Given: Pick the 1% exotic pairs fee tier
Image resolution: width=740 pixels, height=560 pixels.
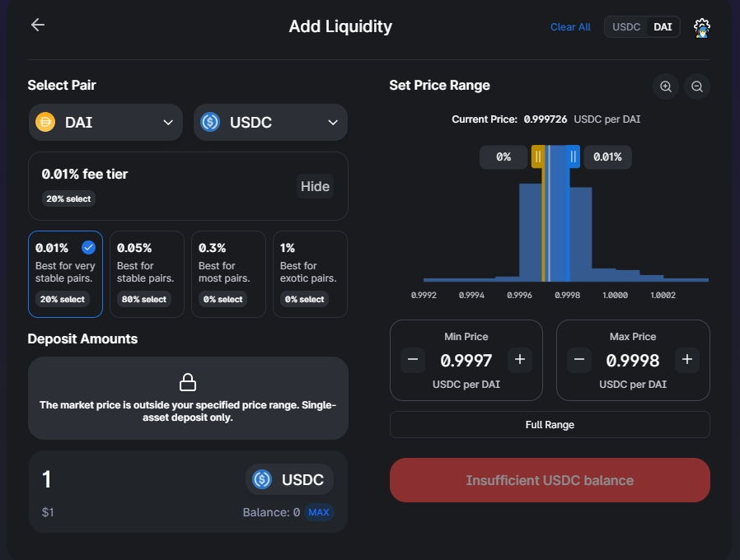Looking at the screenshot, I should 310,274.
